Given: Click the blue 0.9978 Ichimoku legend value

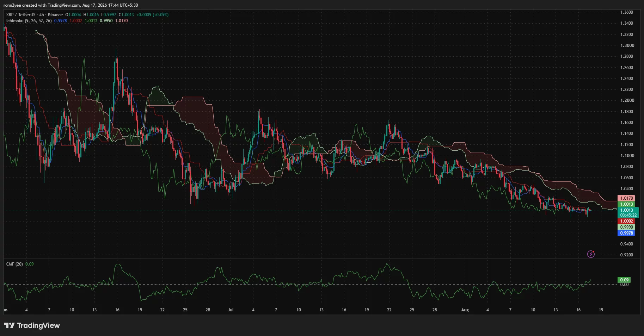Looking at the screenshot, I should 61,21.
